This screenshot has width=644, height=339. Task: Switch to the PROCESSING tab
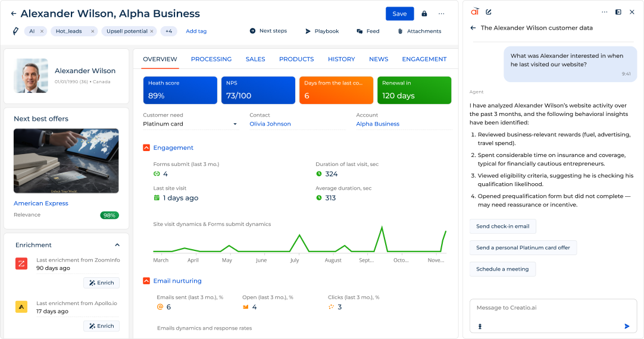211,59
